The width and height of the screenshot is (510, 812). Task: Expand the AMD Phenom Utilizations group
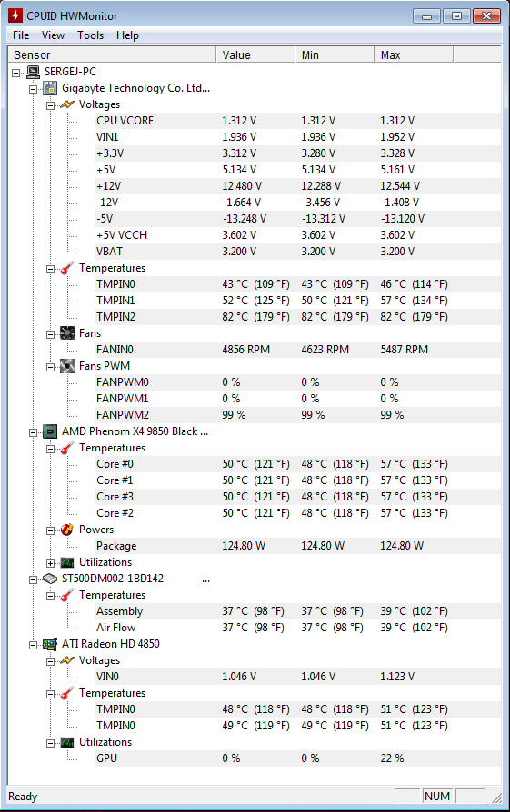coord(50,563)
